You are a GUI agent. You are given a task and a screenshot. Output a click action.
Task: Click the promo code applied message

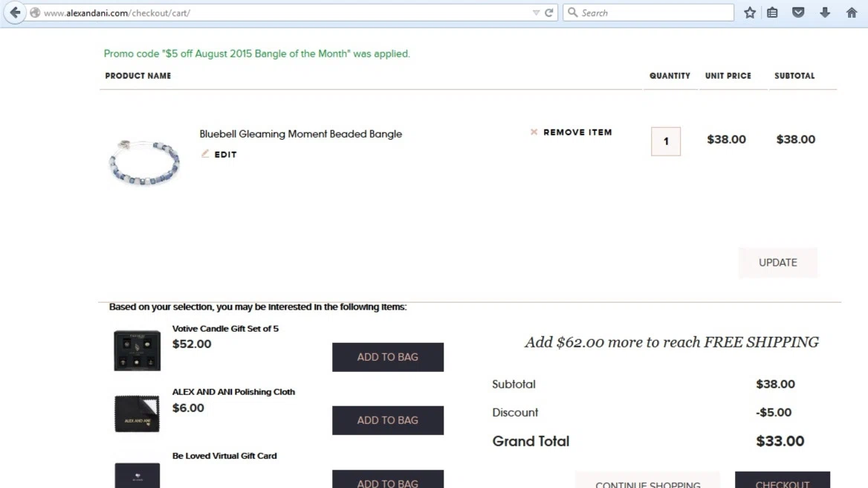click(x=257, y=54)
